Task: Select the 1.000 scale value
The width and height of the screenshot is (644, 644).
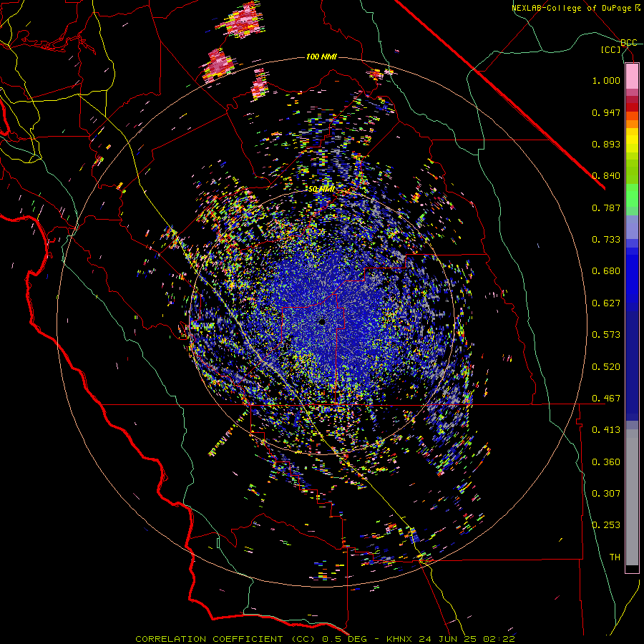Action: click(606, 80)
